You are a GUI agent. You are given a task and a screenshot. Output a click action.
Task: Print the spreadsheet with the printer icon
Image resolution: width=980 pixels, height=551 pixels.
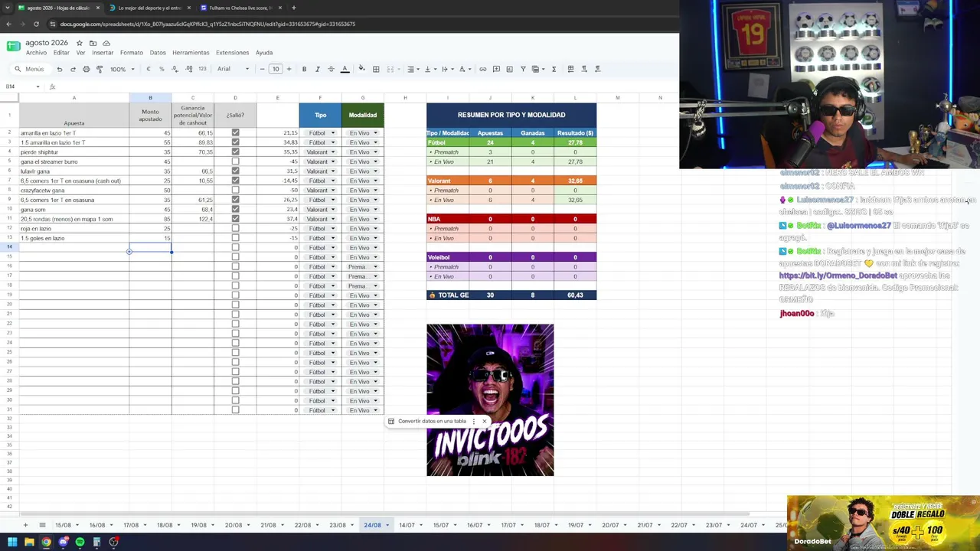86,69
